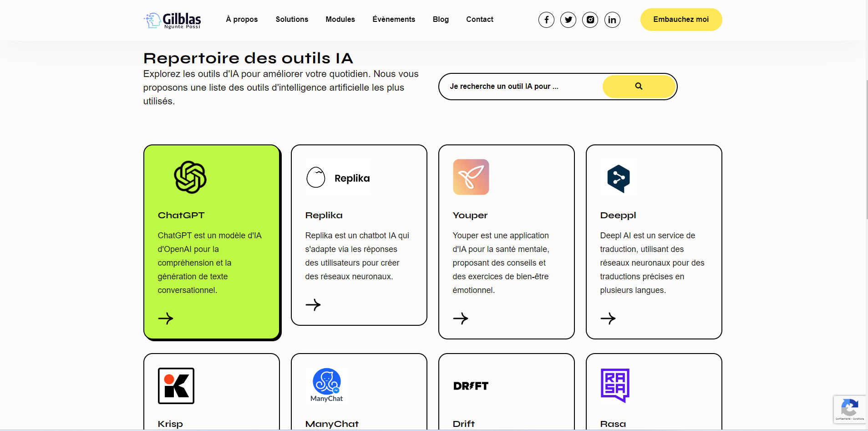This screenshot has width=868, height=431.
Task: Click the 'Explorez les outils d'IA' intro paragraph
Action: (x=281, y=87)
